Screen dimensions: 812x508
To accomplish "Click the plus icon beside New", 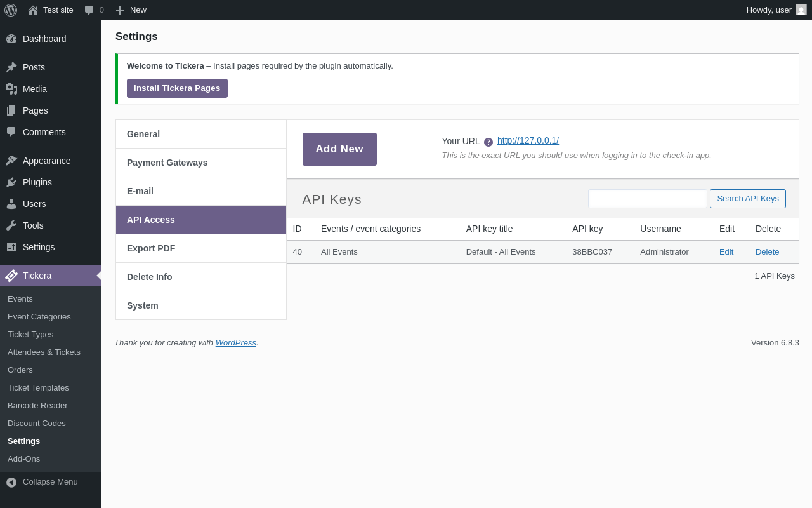I will tap(120, 10).
